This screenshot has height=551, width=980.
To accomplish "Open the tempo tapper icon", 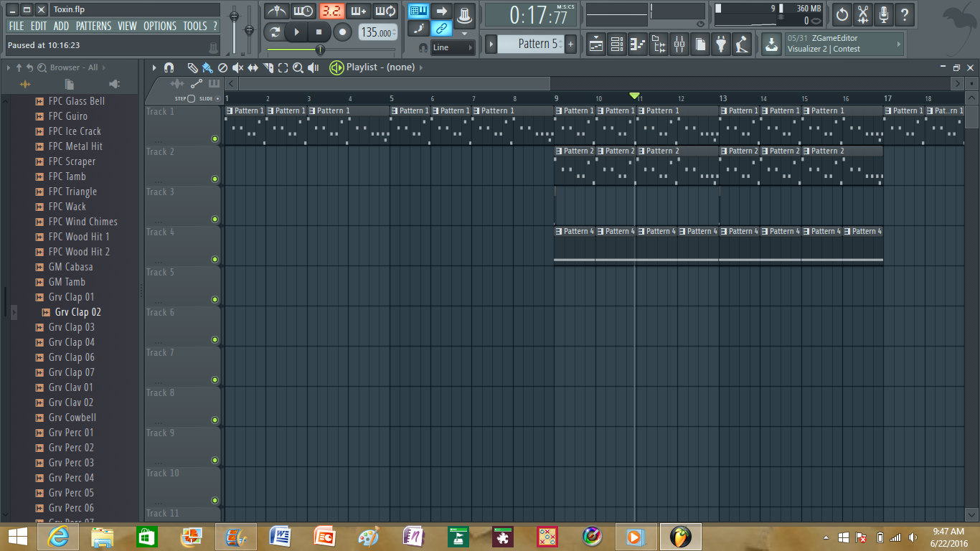I will [742, 44].
